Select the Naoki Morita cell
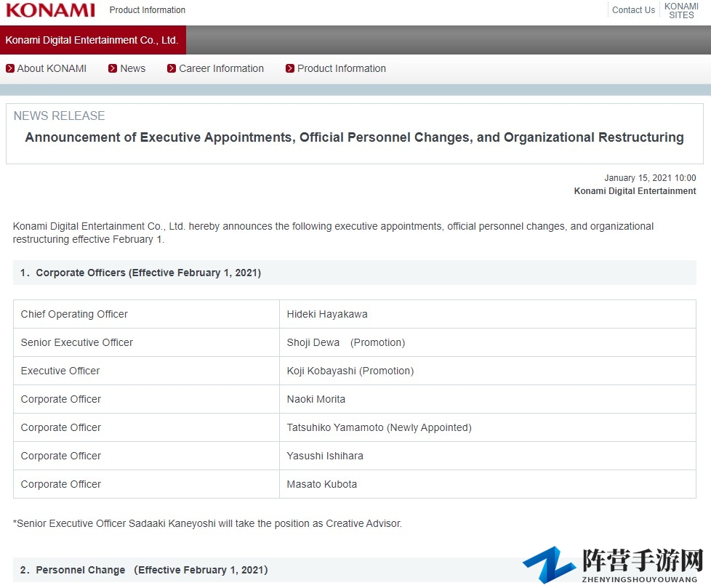The width and height of the screenshot is (711, 588). [x=488, y=399]
